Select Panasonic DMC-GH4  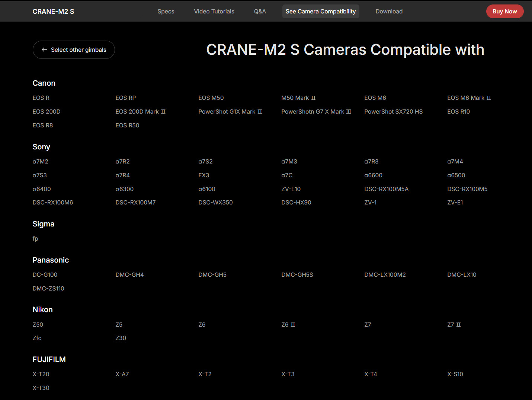pyautogui.click(x=130, y=275)
